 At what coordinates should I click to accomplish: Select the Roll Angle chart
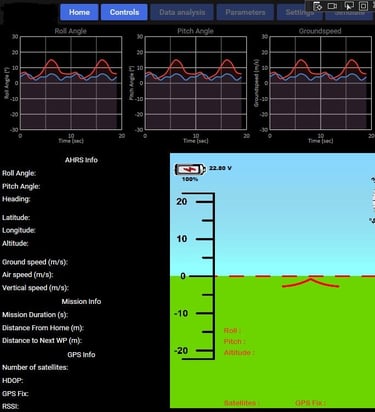point(71,83)
